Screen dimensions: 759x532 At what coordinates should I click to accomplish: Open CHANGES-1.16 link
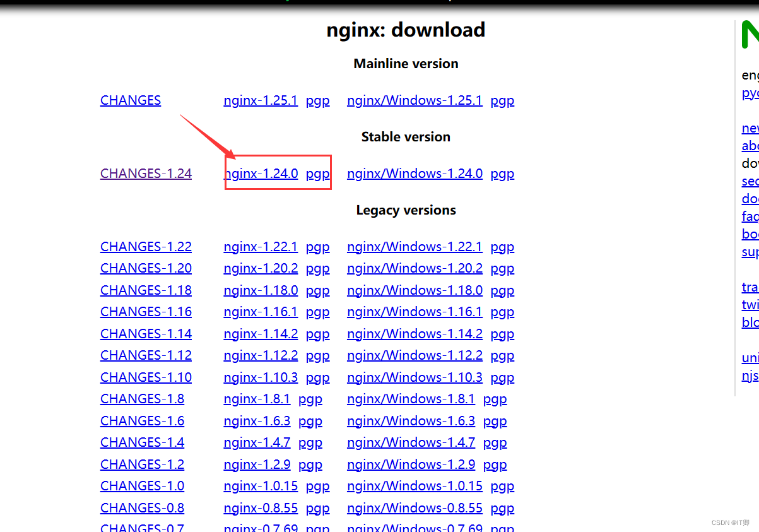click(x=146, y=312)
